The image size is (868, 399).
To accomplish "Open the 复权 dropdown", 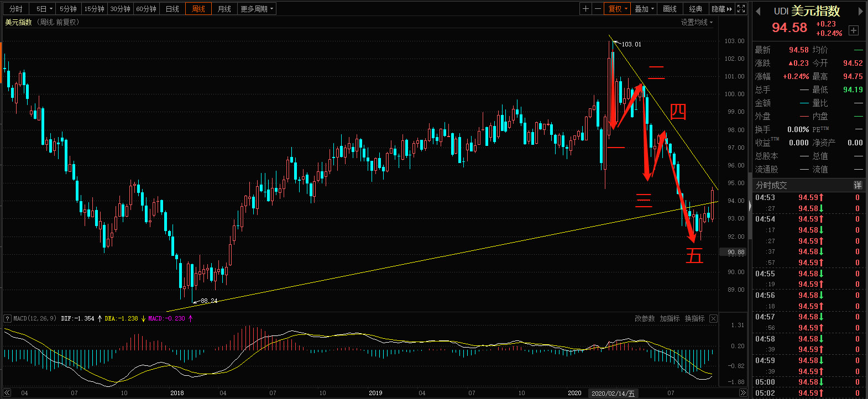I will coord(618,9).
